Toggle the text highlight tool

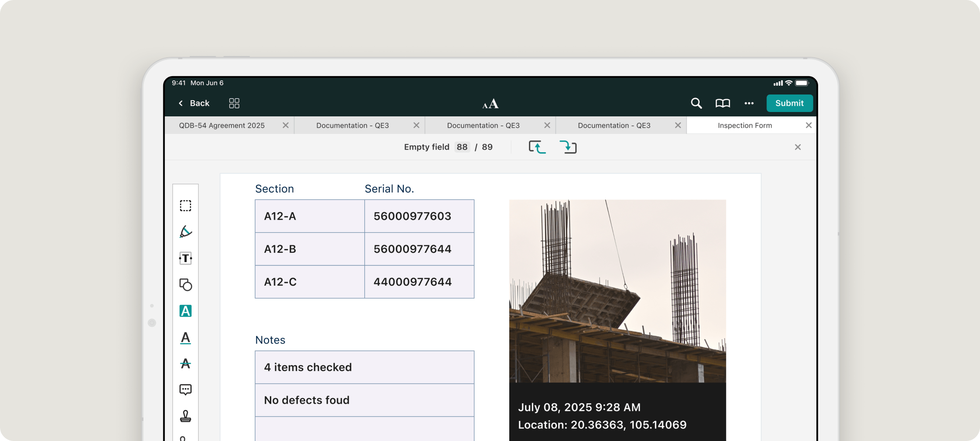[185, 311]
